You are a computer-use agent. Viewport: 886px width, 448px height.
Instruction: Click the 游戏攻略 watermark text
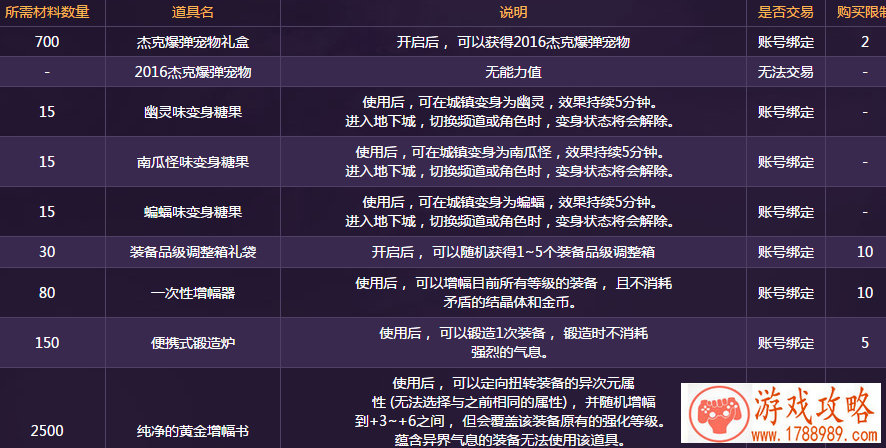(x=811, y=402)
